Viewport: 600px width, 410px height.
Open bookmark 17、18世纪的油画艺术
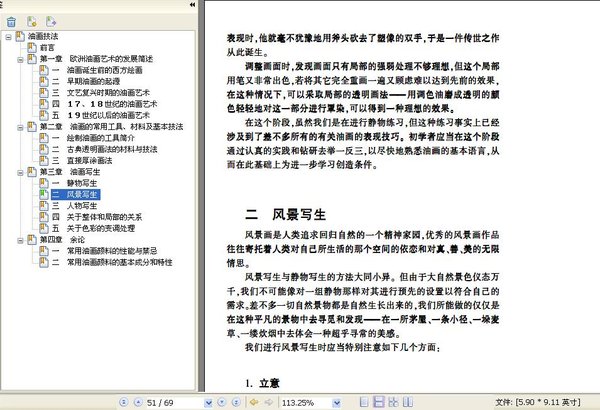point(105,104)
